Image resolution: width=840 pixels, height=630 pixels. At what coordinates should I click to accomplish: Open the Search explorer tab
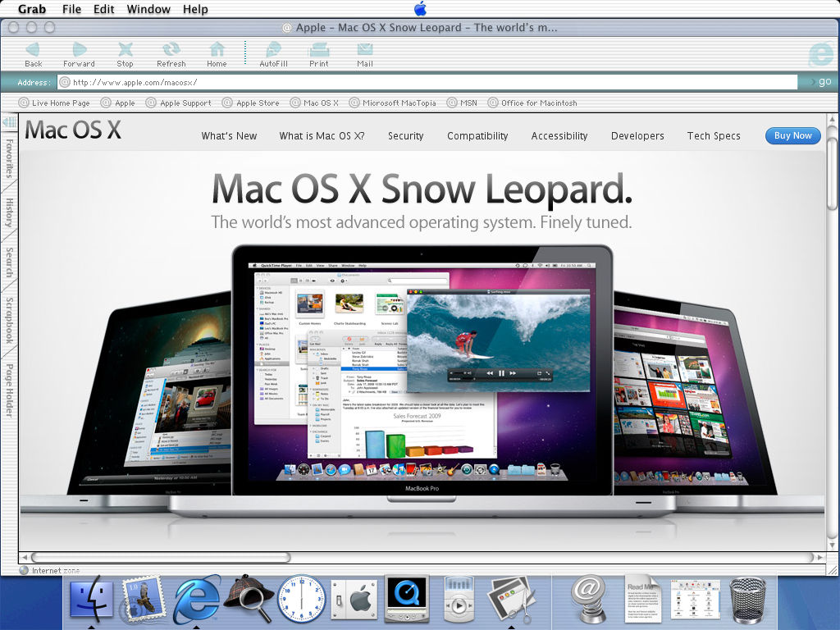click(9, 262)
